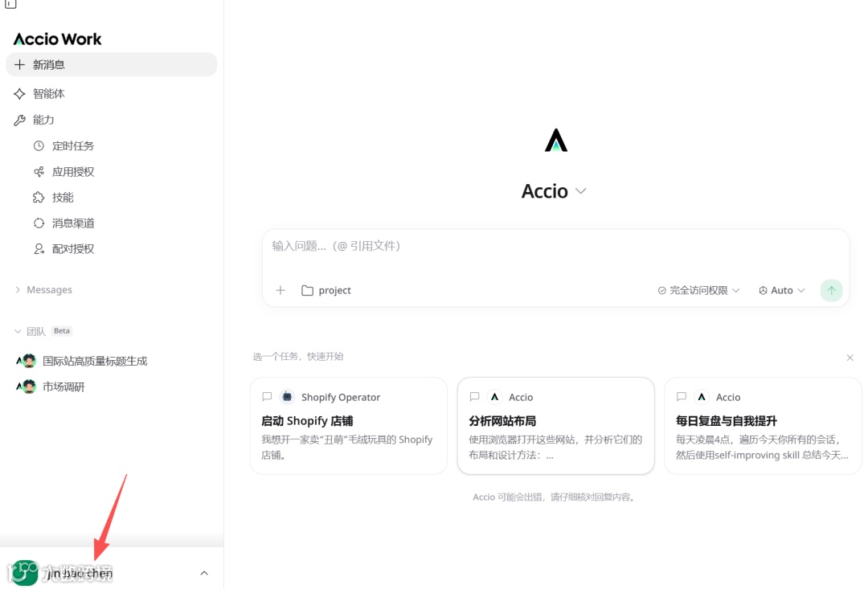Open team 国际站高质量标题生成
Viewport: 868px width, 589px height.
95,361
